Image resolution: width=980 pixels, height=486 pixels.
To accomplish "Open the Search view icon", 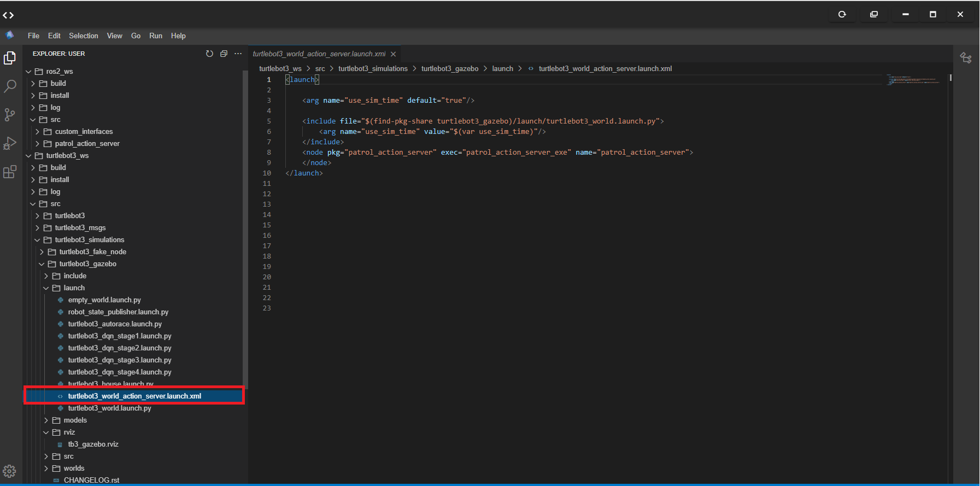I will coord(10,86).
